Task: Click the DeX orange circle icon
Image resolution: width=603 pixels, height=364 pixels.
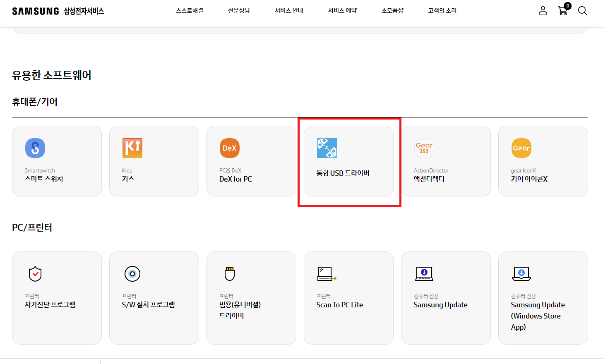Action: click(x=230, y=148)
